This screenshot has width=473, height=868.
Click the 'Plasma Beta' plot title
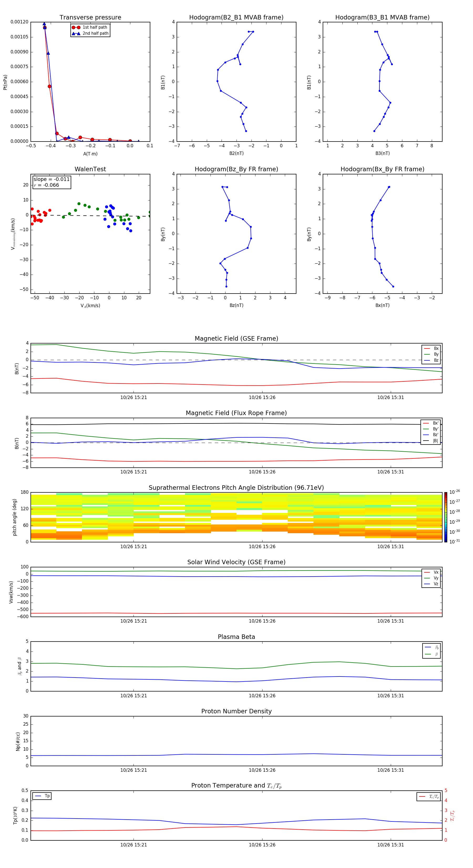coord(236,637)
